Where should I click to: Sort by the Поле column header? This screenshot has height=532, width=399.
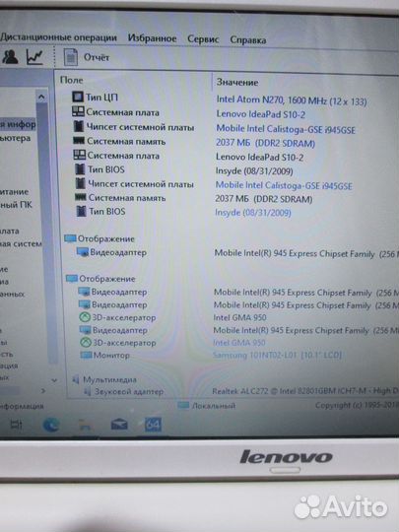(72, 80)
